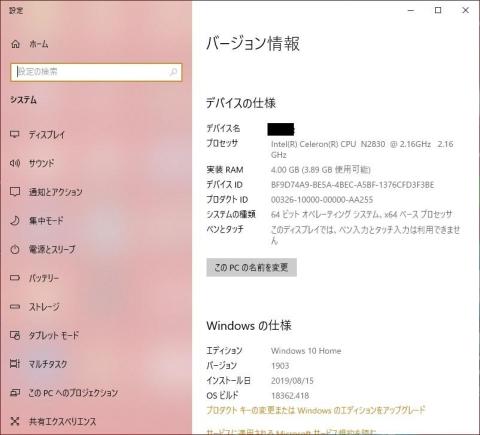Open ストレージ settings
This screenshot has width=480, height=435.
44,307
